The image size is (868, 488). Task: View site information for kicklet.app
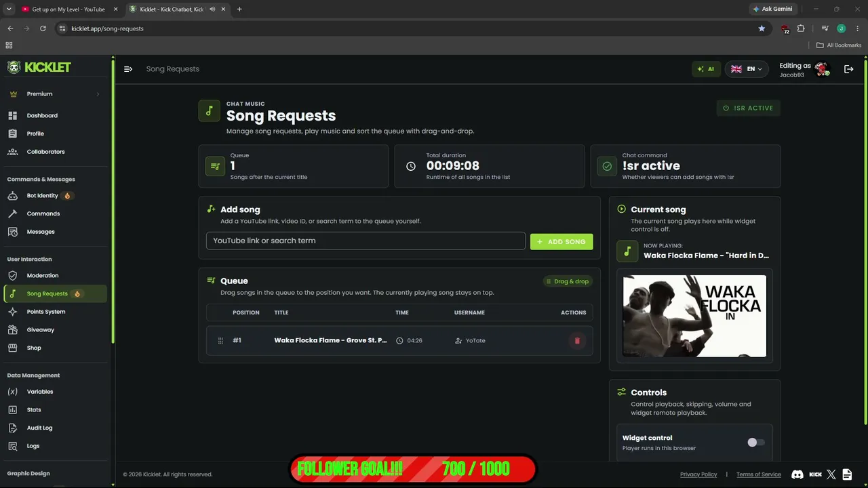[x=62, y=28]
